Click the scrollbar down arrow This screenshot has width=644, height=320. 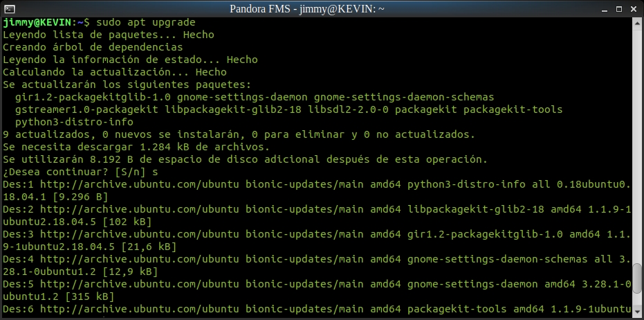pos(636,312)
